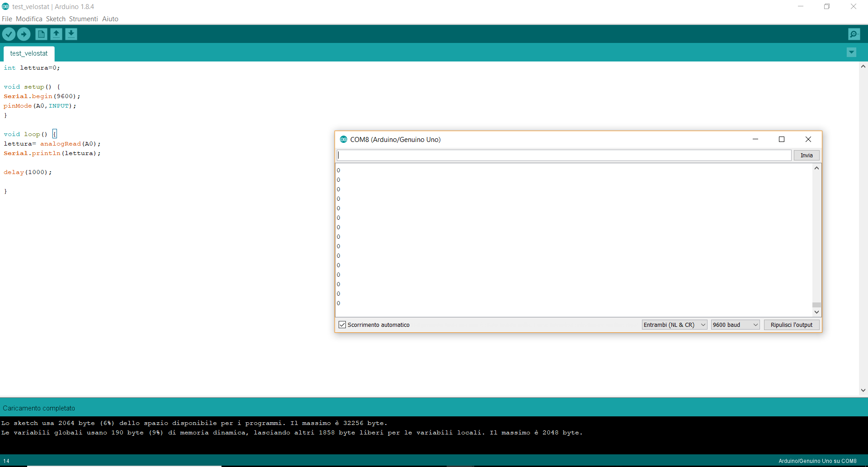This screenshot has height=467, width=868.
Task: Click the 'Serial.println(lettura);' line
Action: tap(52, 153)
